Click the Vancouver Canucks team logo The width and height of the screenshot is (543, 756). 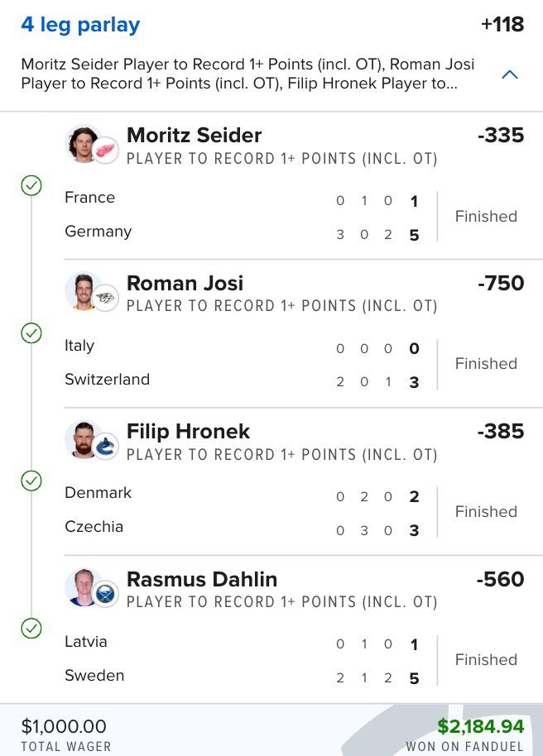(x=106, y=447)
